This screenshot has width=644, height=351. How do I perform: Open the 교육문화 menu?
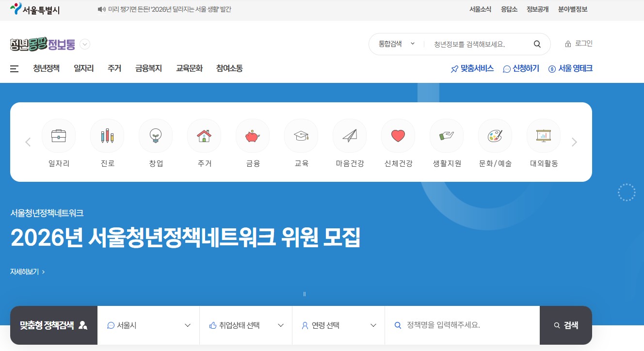pos(190,68)
